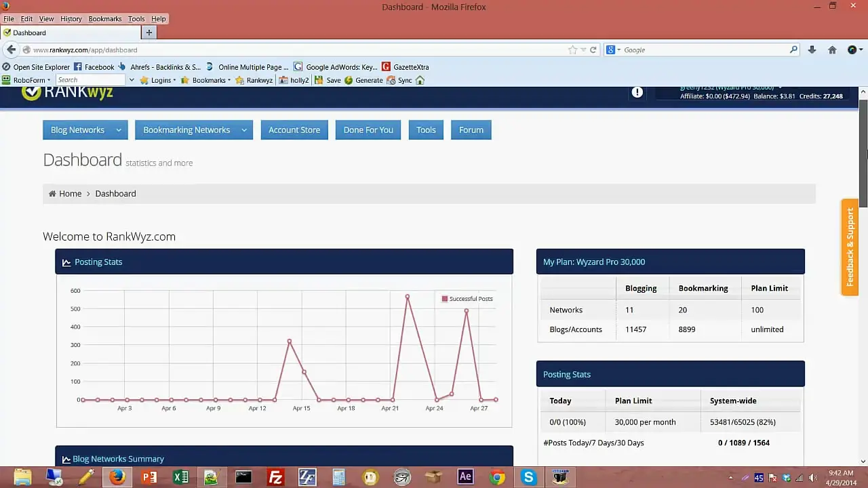Bookmark this page with the star icon
This screenshot has height=488, width=868.
click(x=572, y=49)
